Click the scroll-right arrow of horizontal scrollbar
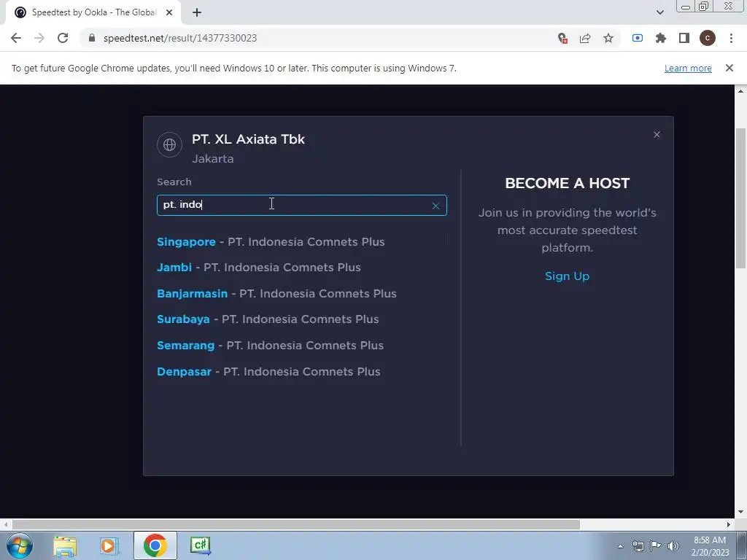The width and height of the screenshot is (747, 560). pos(729,525)
